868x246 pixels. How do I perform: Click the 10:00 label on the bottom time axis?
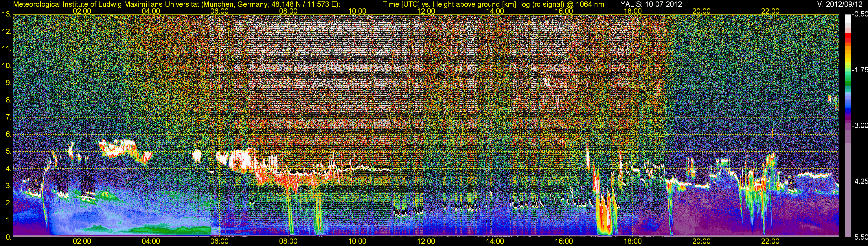point(357,242)
